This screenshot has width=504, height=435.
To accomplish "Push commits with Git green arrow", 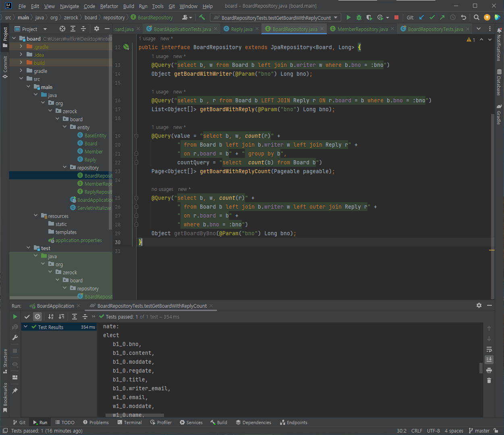I will [x=442, y=17].
